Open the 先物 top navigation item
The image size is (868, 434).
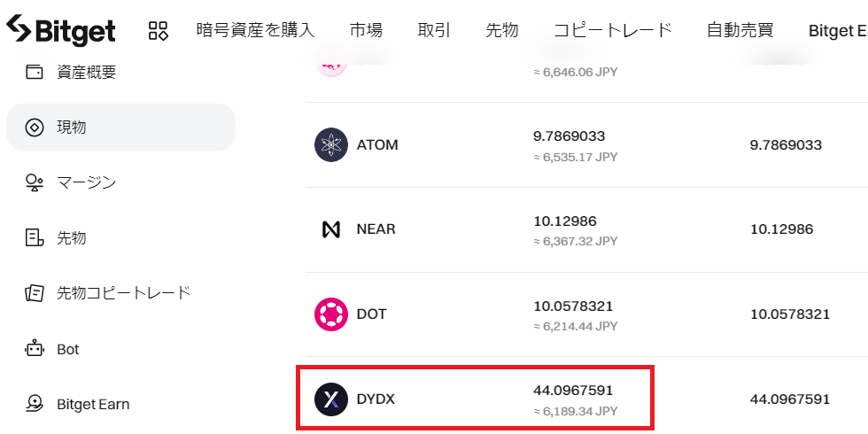[501, 30]
